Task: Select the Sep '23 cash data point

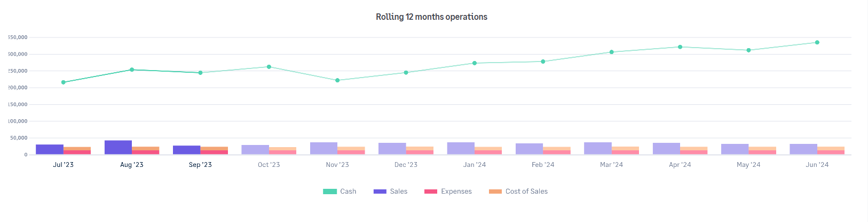Action: [201, 73]
